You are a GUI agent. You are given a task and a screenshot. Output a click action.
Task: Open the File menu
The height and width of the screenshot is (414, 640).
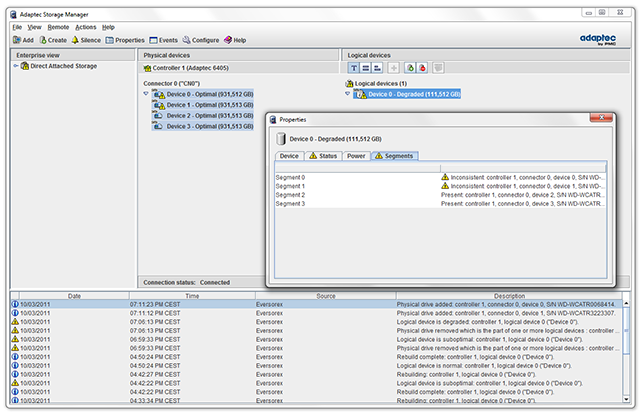pos(17,27)
